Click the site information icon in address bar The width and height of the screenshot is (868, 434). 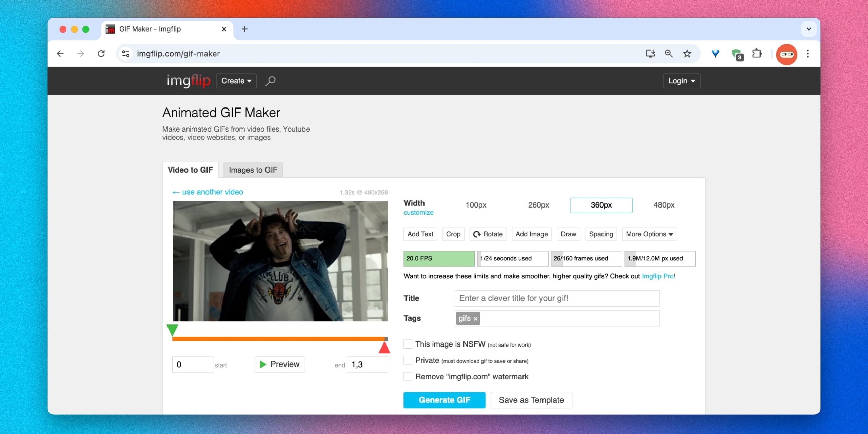pos(126,54)
